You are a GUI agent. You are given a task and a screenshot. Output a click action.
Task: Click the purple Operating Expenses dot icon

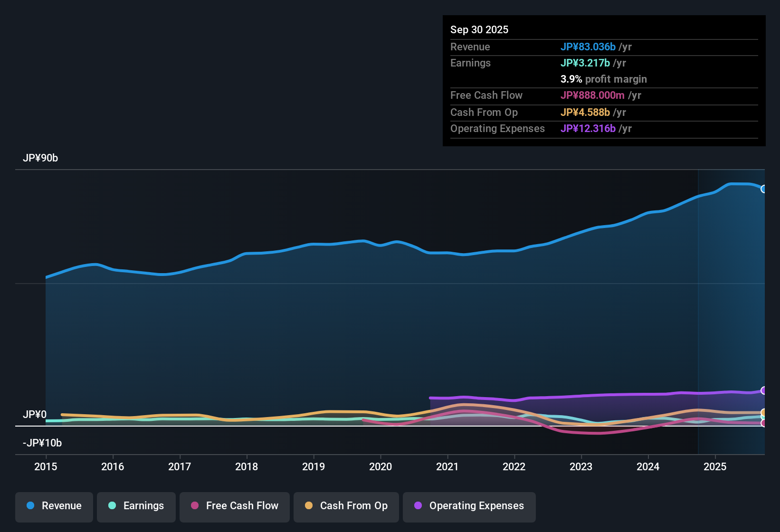pos(418,506)
